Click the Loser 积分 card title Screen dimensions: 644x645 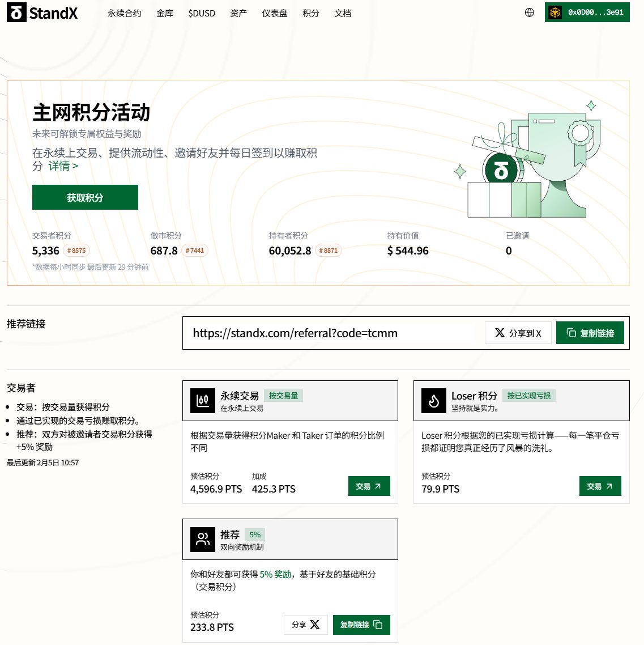pos(474,396)
